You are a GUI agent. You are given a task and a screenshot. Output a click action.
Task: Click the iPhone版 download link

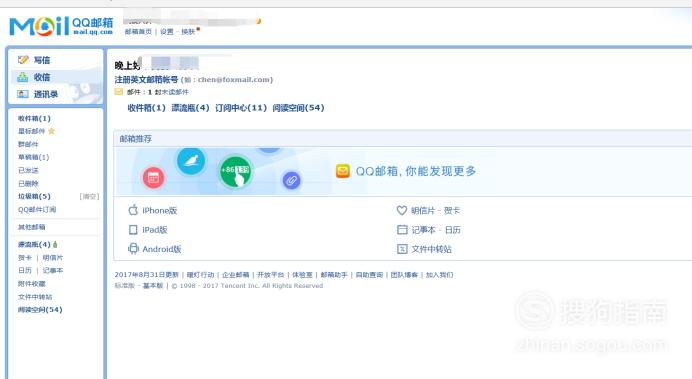click(160, 210)
